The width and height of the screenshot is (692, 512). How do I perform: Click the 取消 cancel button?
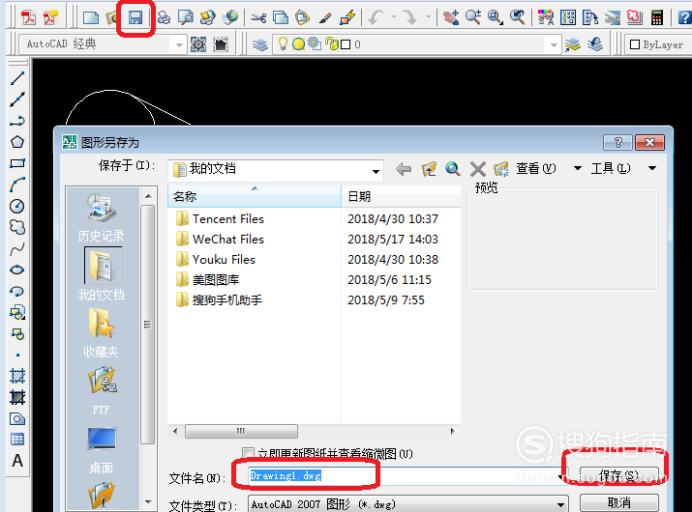click(x=619, y=502)
